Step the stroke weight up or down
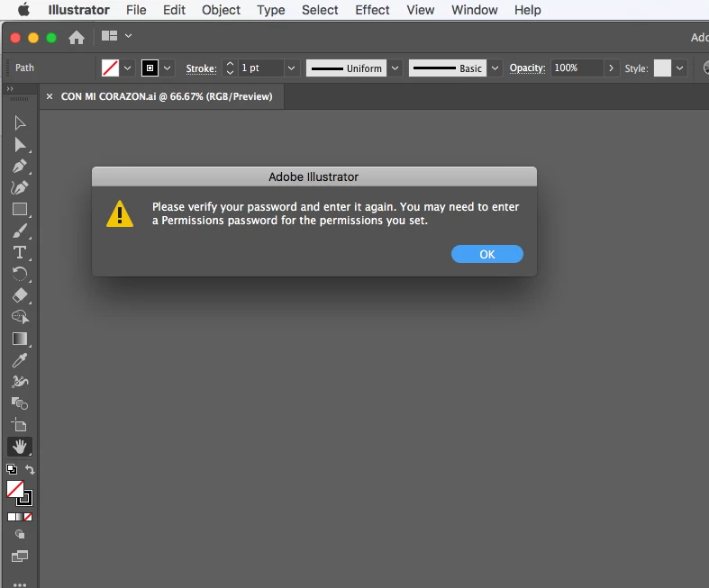This screenshot has width=709, height=588. [x=230, y=68]
